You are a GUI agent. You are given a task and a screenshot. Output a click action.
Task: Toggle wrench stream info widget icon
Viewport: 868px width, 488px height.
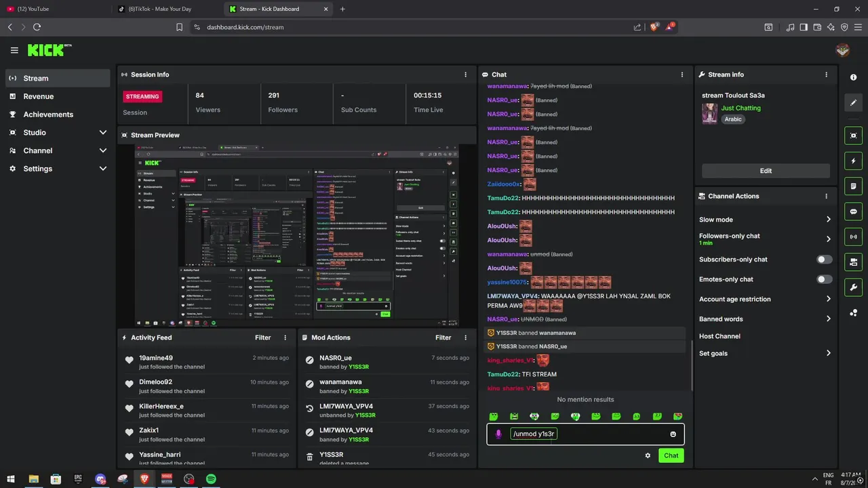854,287
